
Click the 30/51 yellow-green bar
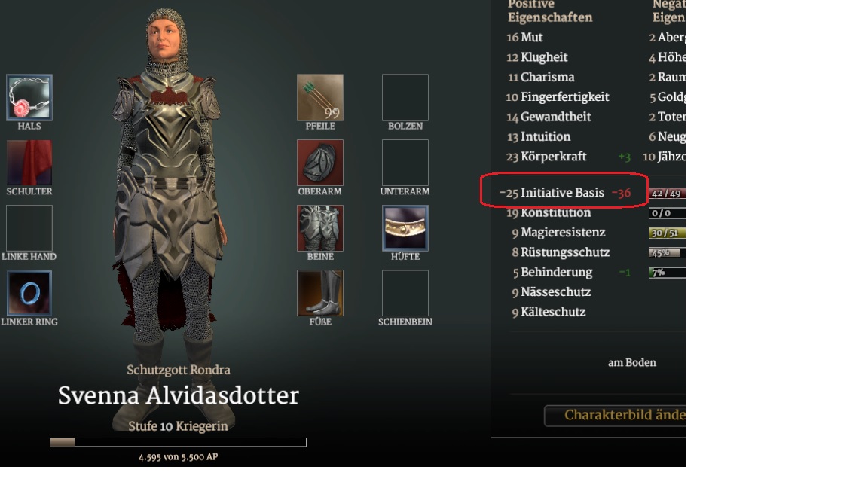(x=667, y=233)
